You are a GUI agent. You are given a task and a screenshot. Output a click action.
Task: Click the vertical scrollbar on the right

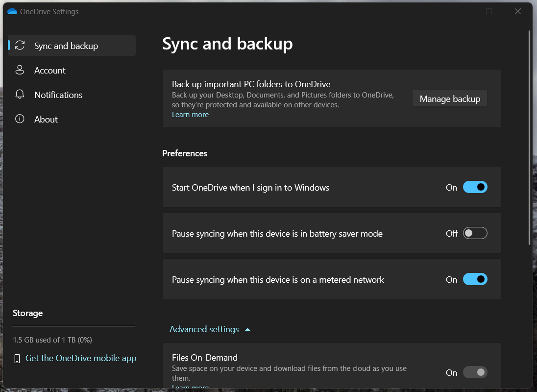[530, 138]
